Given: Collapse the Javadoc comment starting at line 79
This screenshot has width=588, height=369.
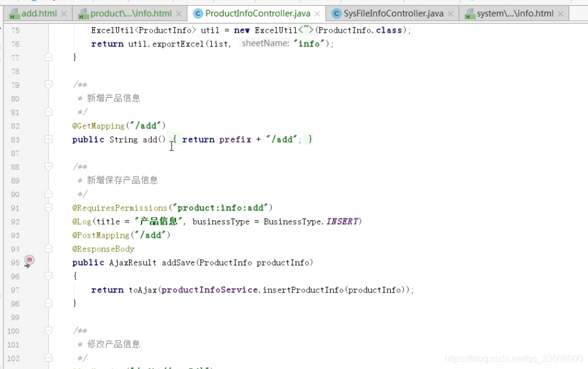Looking at the screenshot, I should 48,85.
